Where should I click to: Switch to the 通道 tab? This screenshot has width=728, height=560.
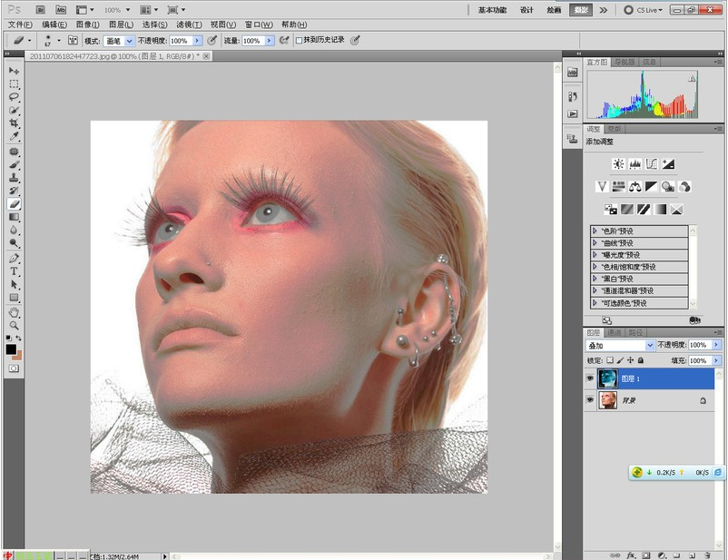coord(615,333)
